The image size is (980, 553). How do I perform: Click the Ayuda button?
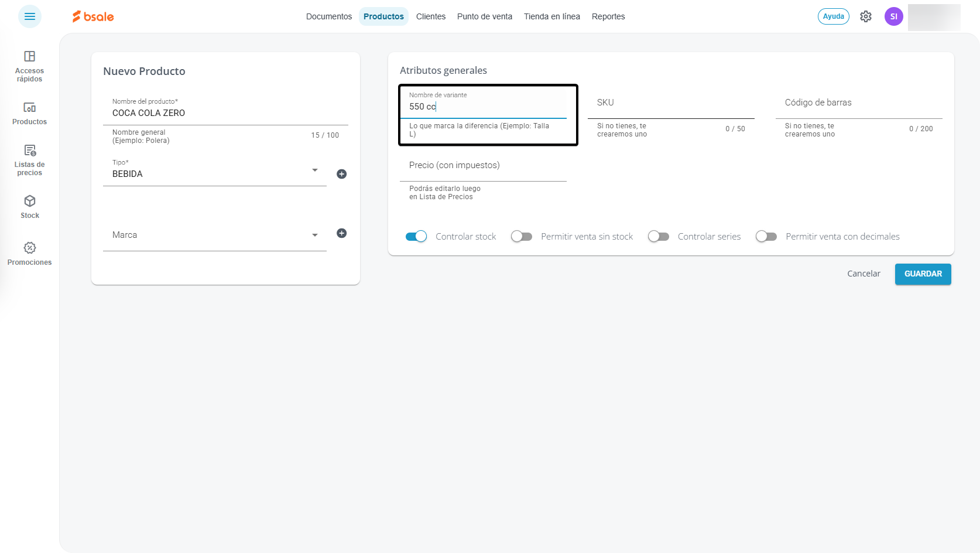834,16
